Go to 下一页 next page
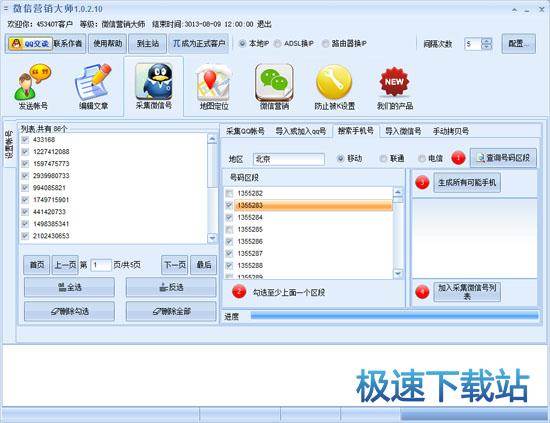550x423 pixels. [x=175, y=265]
